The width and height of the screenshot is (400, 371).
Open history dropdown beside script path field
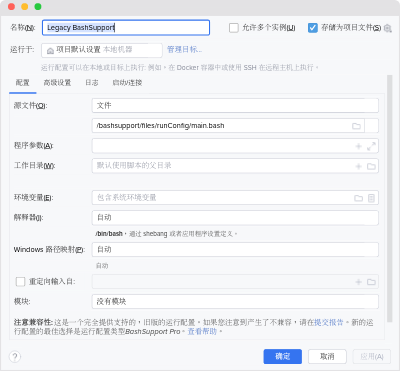(x=372, y=126)
